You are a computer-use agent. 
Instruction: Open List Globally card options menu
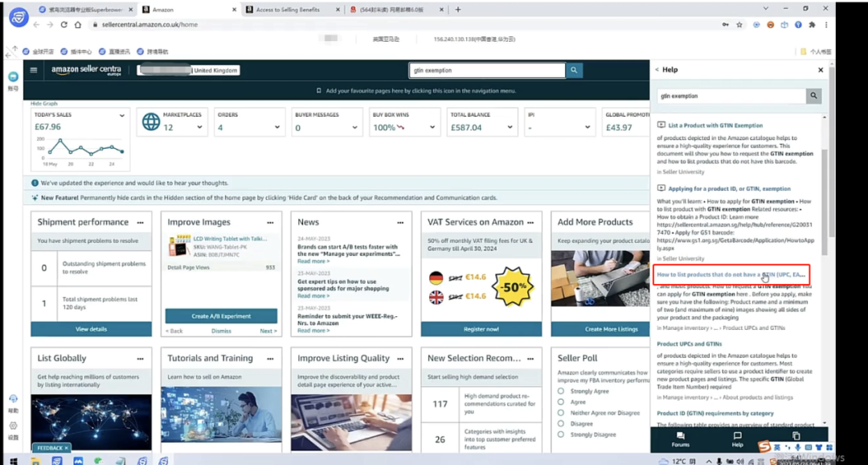(x=140, y=359)
